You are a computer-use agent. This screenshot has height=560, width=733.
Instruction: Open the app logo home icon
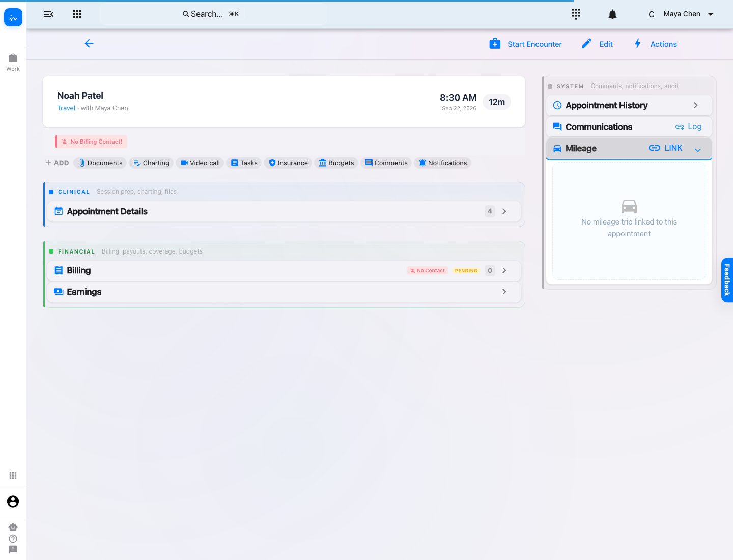[13, 18]
